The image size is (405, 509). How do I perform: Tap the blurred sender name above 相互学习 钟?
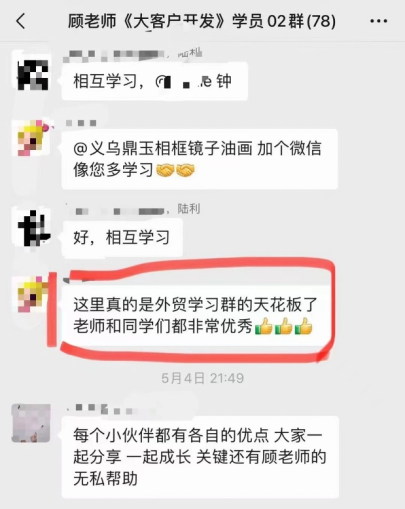(x=133, y=55)
